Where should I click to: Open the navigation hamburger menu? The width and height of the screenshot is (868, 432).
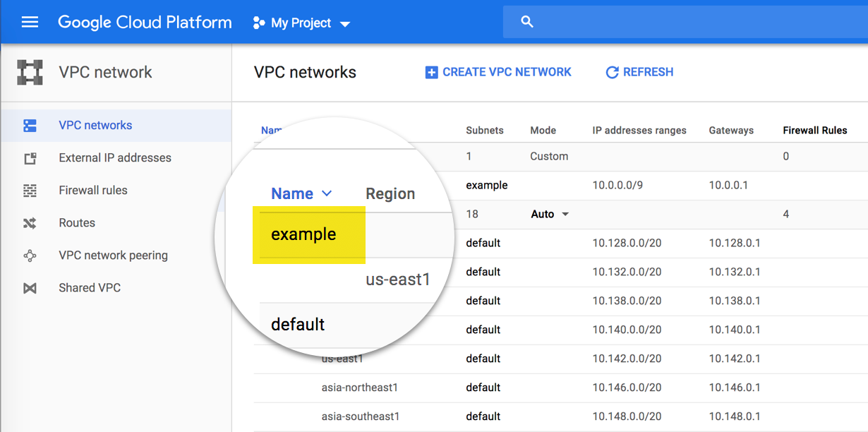click(x=30, y=21)
